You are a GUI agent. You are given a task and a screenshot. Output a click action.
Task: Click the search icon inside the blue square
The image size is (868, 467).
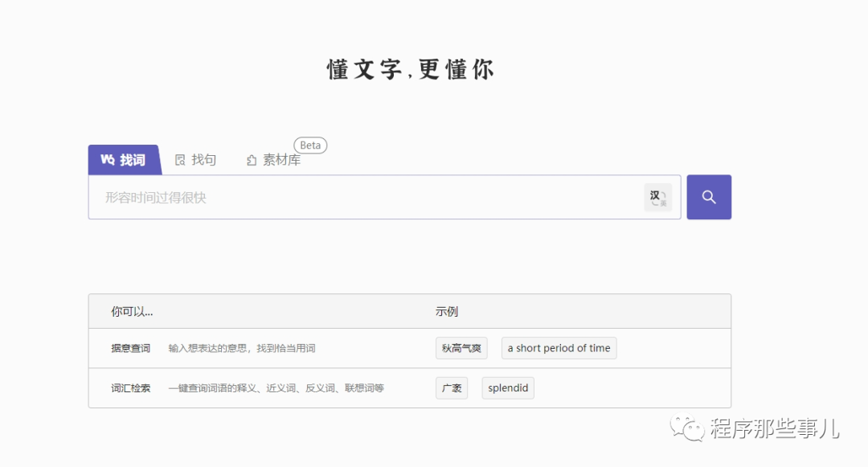(x=709, y=196)
